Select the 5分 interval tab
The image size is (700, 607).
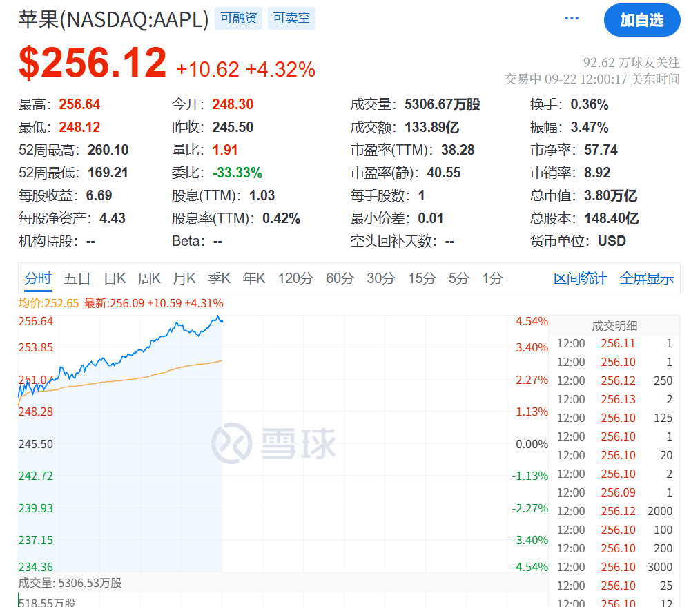click(458, 278)
